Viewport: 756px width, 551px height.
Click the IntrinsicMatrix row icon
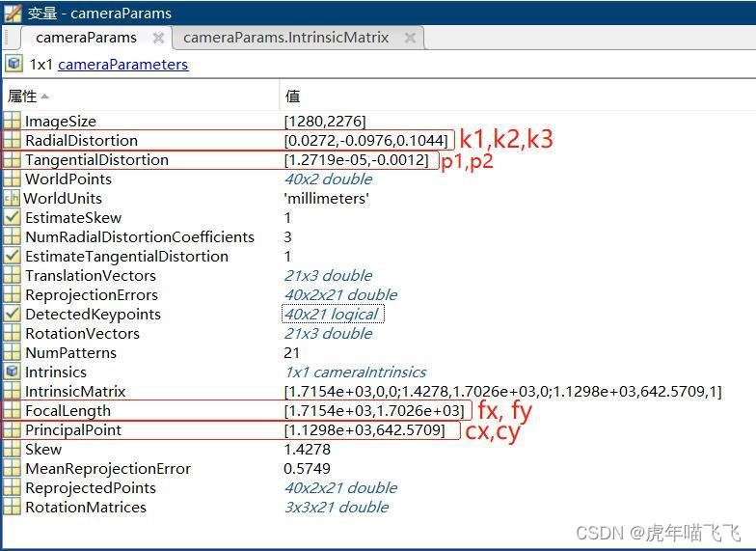[x=12, y=391]
